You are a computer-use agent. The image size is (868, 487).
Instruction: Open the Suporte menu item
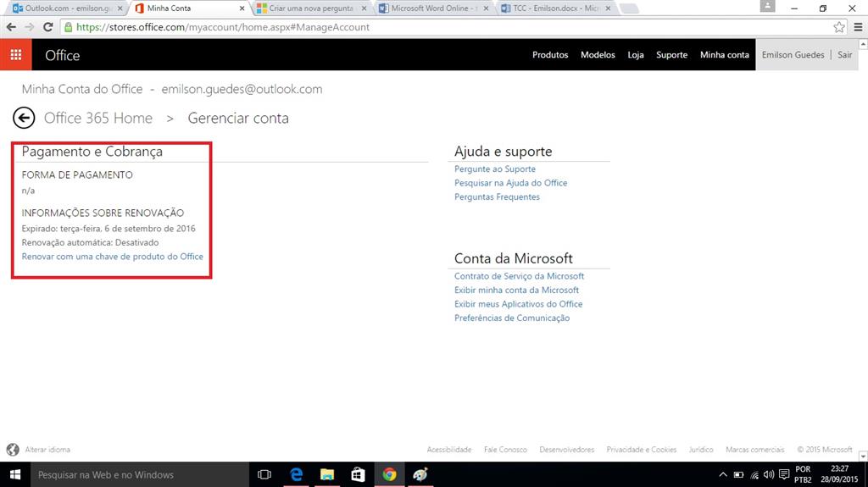671,55
